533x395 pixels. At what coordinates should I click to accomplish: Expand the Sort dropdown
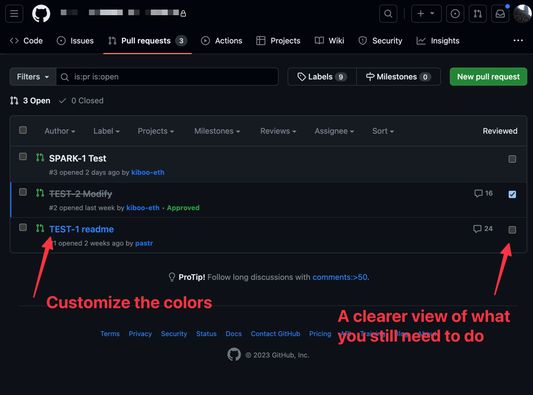click(383, 131)
